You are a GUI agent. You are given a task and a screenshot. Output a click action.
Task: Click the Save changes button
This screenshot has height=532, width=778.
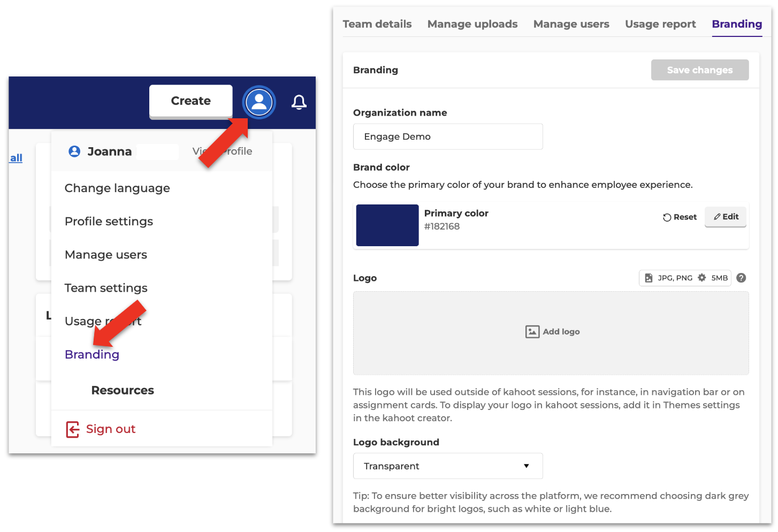(x=699, y=70)
